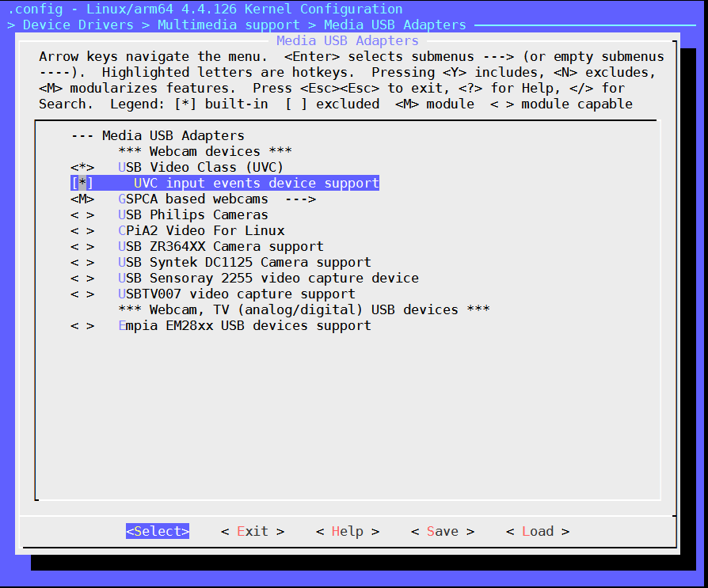Select the CPiA2 Video For Linux entry
Viewport: 708px width, 588px height.
coord(201,230)
